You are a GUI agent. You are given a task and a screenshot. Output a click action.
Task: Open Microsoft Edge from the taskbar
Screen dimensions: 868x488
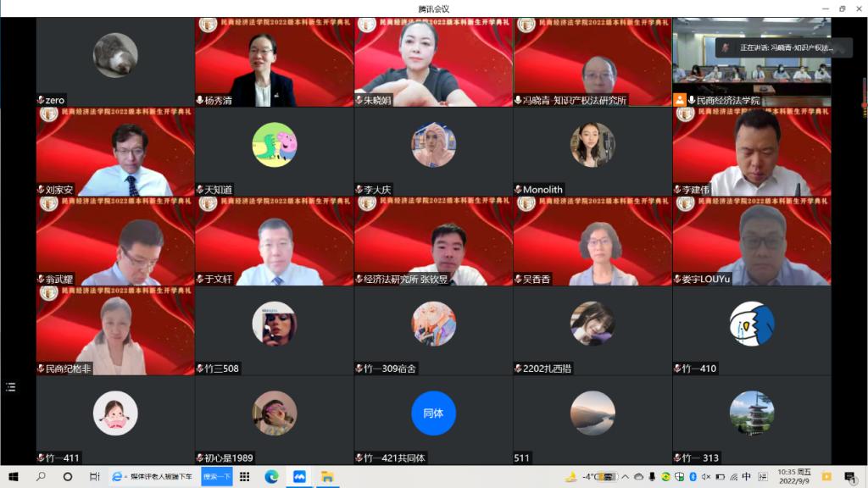[x=271, y=477]
